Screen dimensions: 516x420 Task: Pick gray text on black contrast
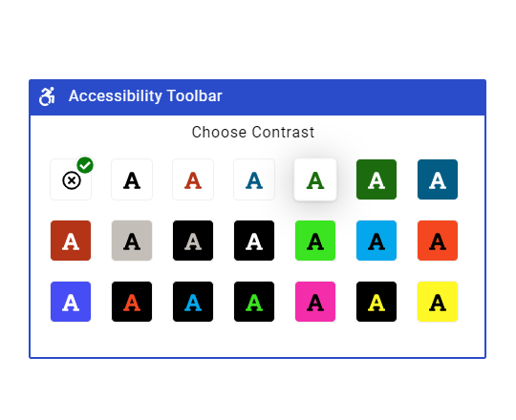click(x=193, y=241)
